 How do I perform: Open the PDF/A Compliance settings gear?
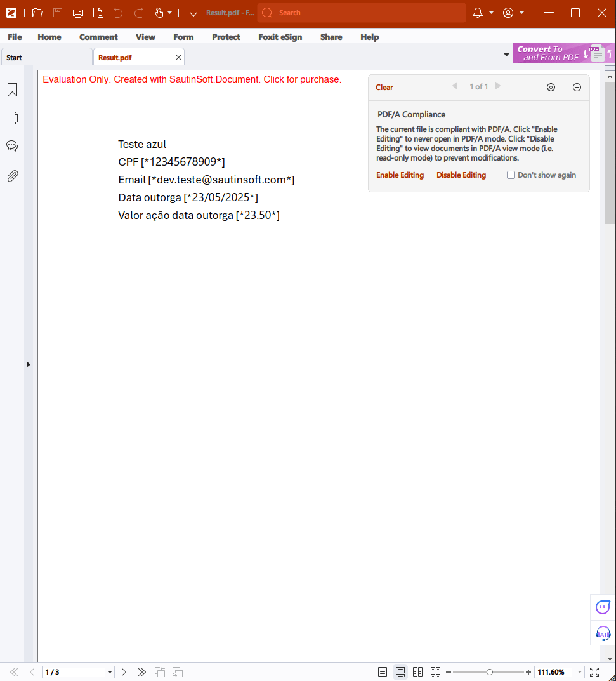[551, 87]
